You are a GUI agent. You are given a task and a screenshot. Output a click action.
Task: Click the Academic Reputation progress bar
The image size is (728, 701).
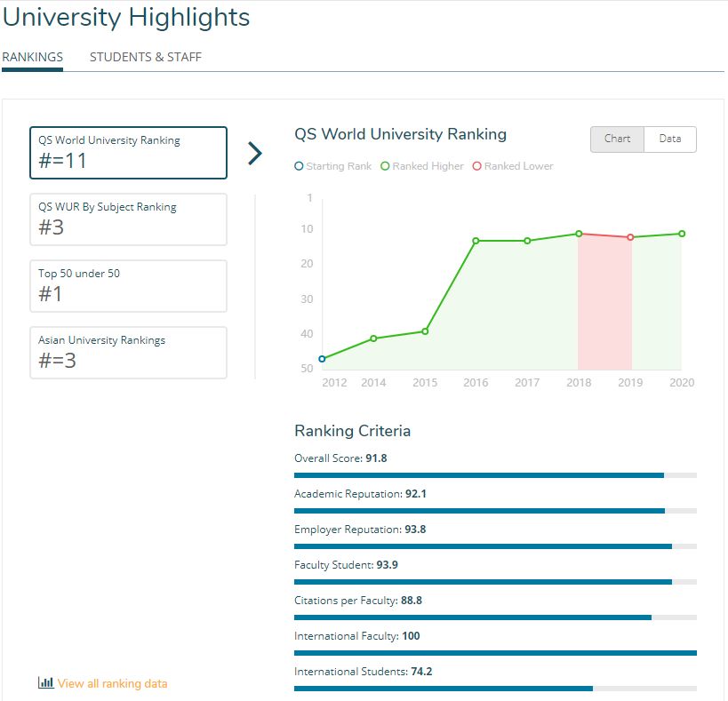click(x=495, y=511)
